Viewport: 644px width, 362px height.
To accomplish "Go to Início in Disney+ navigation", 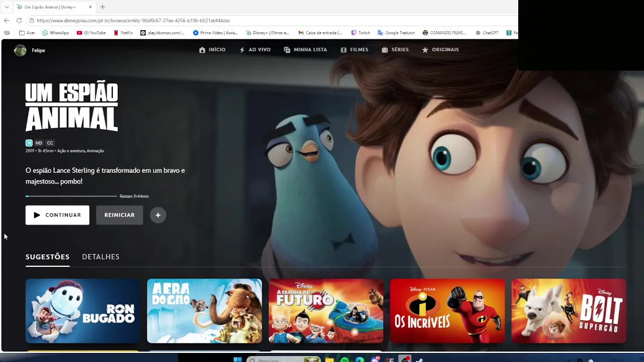I will 212,50.
